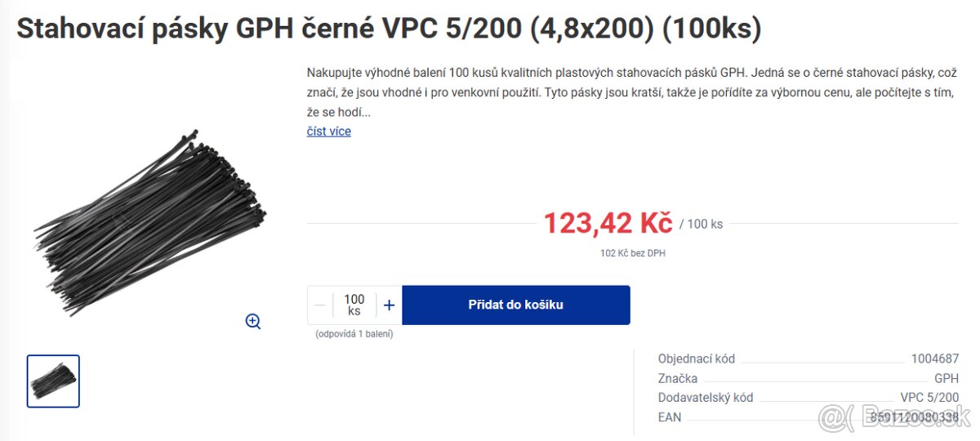980x441 pixels.
Task: Click the "102 Kč bez DPH" price note
Action: point(632,253)
